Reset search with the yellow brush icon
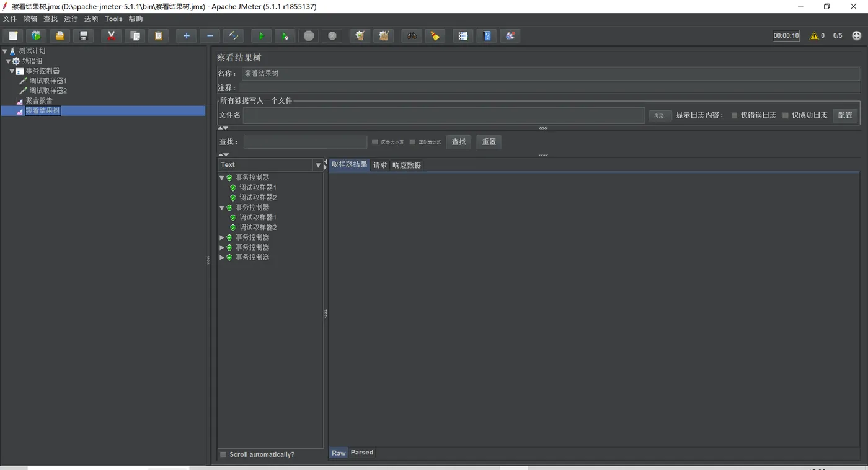The width and height of the screenshot is (868, 470). 435,36
